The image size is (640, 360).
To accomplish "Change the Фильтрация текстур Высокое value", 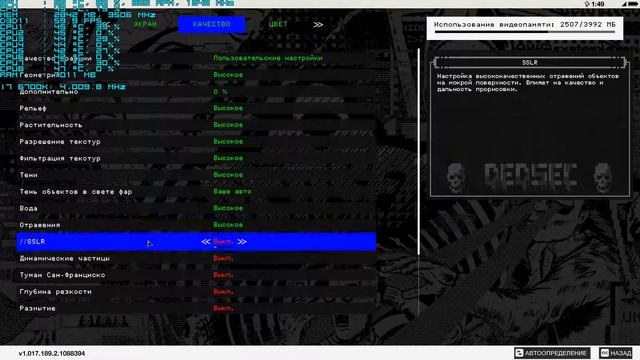I will pyautogui.click(x=228, y=158).
